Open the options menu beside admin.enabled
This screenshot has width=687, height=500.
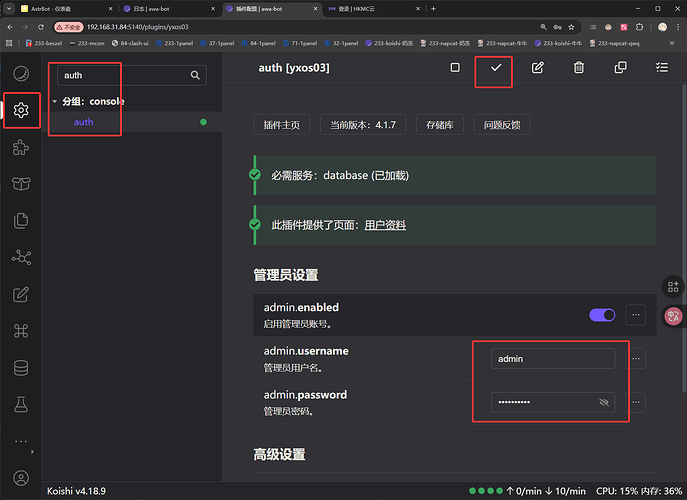click(635, 315)
